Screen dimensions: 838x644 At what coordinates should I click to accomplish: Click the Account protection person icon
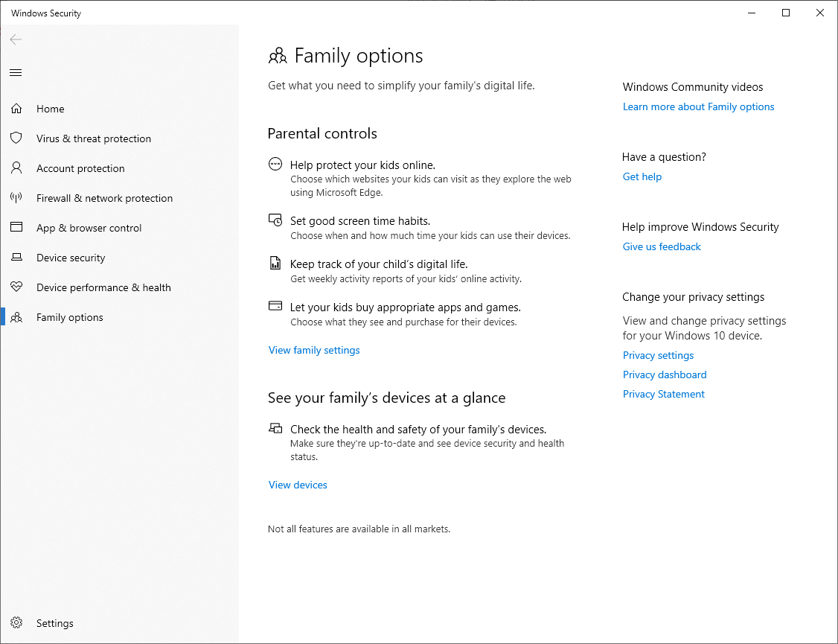(x=16, y=168)
